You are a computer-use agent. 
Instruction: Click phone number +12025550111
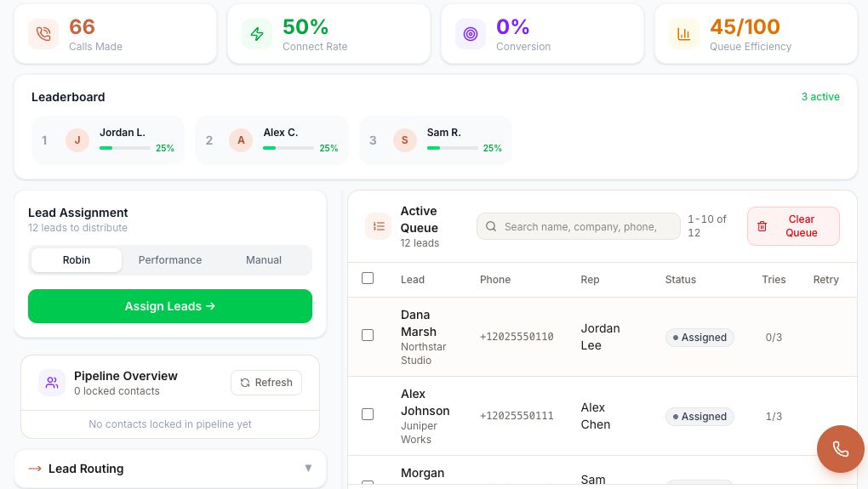point(517,416)
